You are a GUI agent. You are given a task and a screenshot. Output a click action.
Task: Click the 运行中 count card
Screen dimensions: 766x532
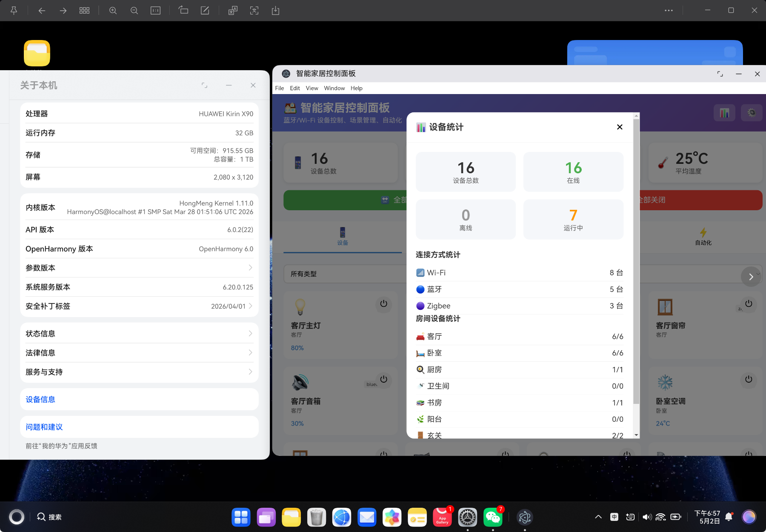click(x=573, y=219)
